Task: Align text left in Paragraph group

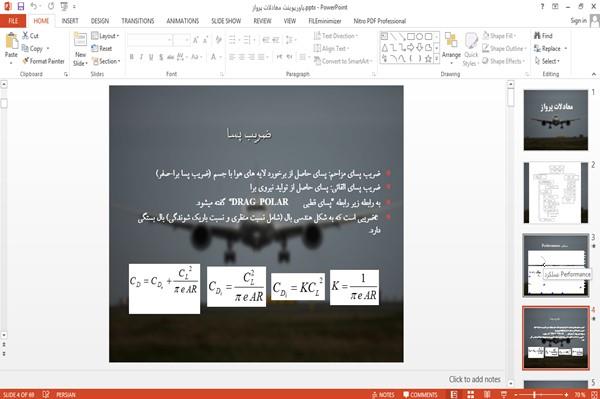Action: click(232, 57)
